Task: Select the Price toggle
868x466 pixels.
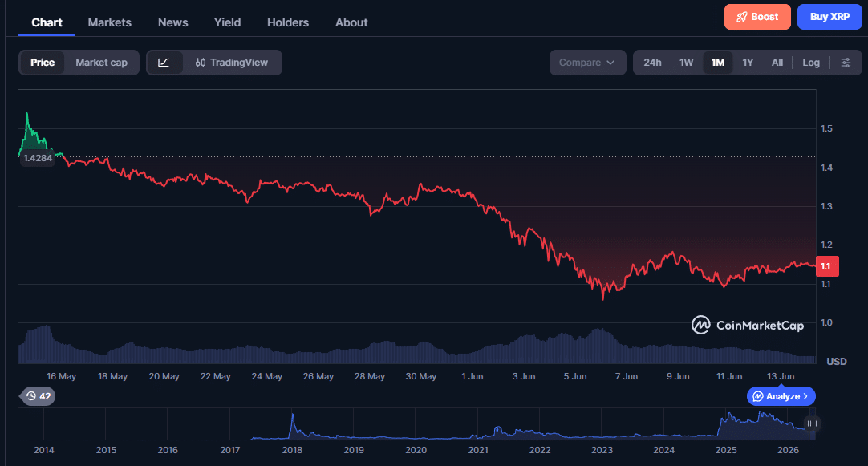Action: point(43,63)
